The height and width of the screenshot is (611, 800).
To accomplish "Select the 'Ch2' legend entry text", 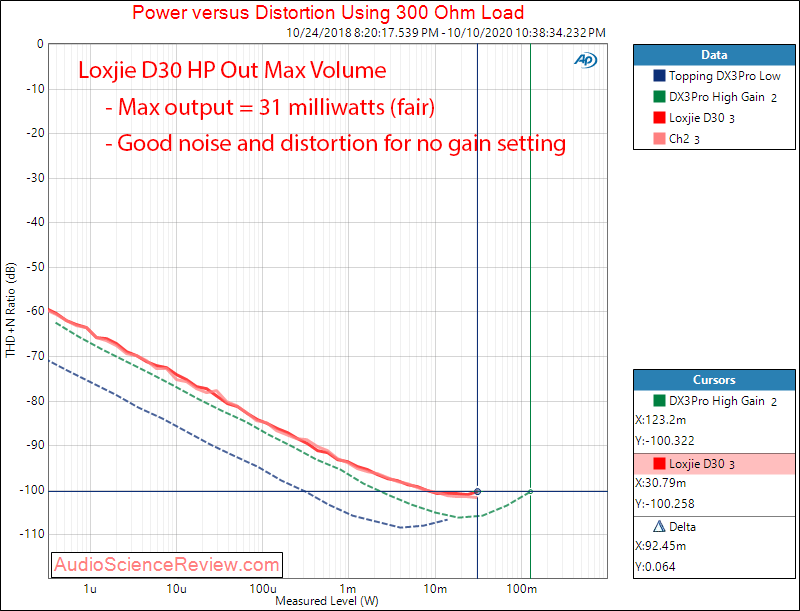I will click(x=679, y=139).
